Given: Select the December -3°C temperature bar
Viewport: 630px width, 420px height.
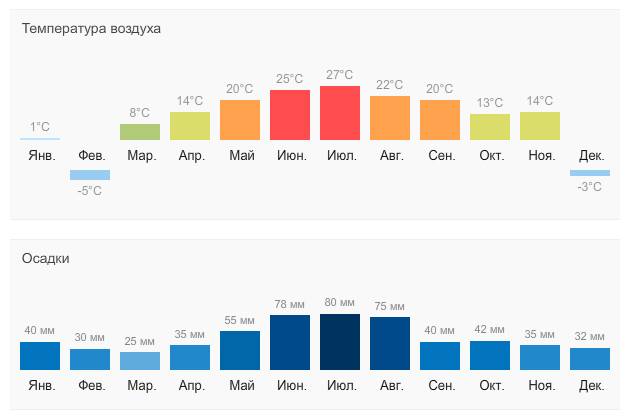Looking at the screenshot, I should click(590, 173).
